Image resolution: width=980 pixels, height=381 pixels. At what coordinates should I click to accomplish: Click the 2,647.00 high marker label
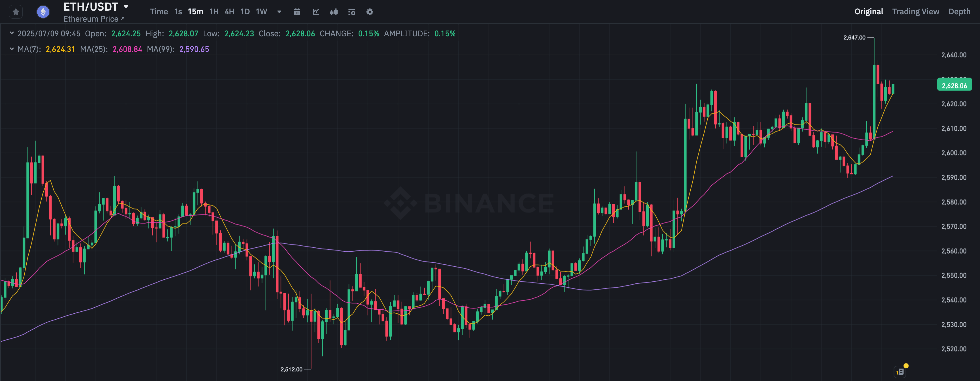[x=854, y=37]
